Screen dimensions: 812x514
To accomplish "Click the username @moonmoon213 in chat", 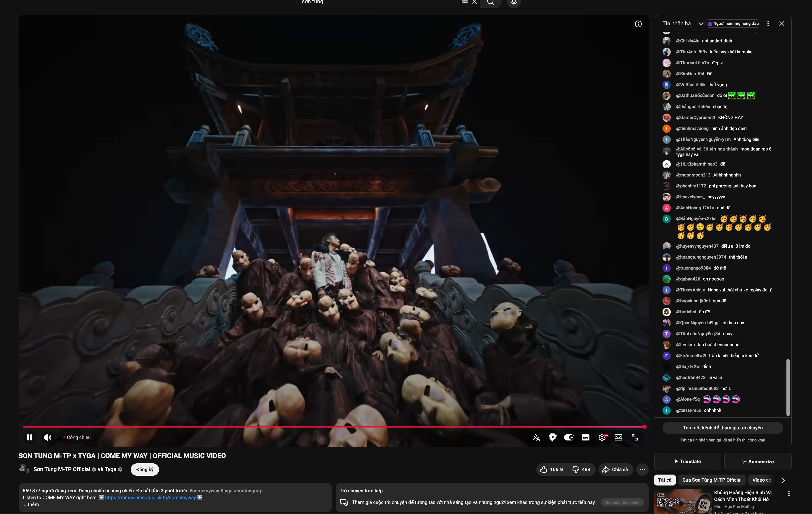I will [x=693, y=175].
